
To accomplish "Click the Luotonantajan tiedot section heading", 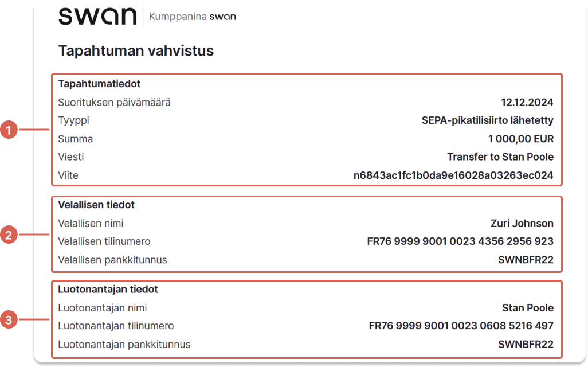I will click(108, 290).
